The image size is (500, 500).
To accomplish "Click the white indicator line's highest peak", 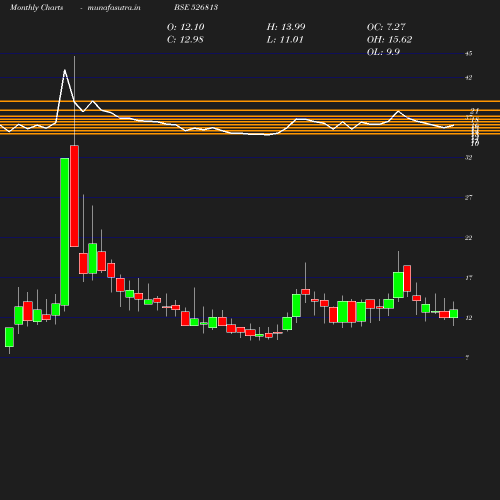I will pyautogui.click(x=65, y=70).
